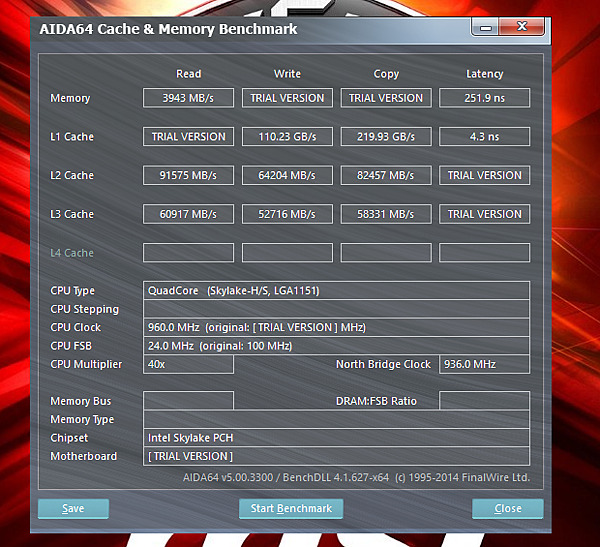Click the Memory Write TRIAL VERSION field
This screenshot has width=600, height=547.
tap(287, 98)
